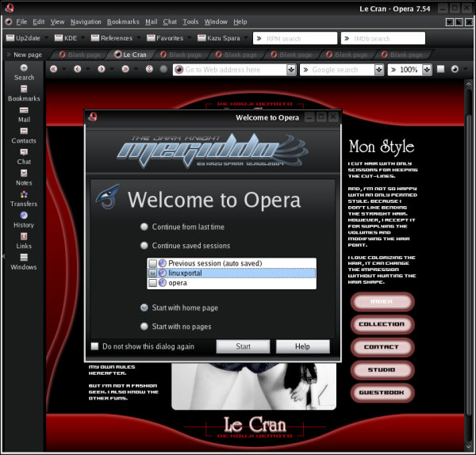Click the scrollbar up arrow
The image size is (476, 455).
pos(469,84)
